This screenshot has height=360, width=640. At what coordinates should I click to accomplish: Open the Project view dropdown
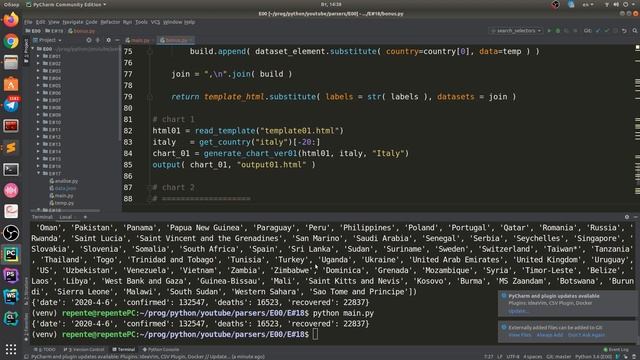(x=47, y=40)
